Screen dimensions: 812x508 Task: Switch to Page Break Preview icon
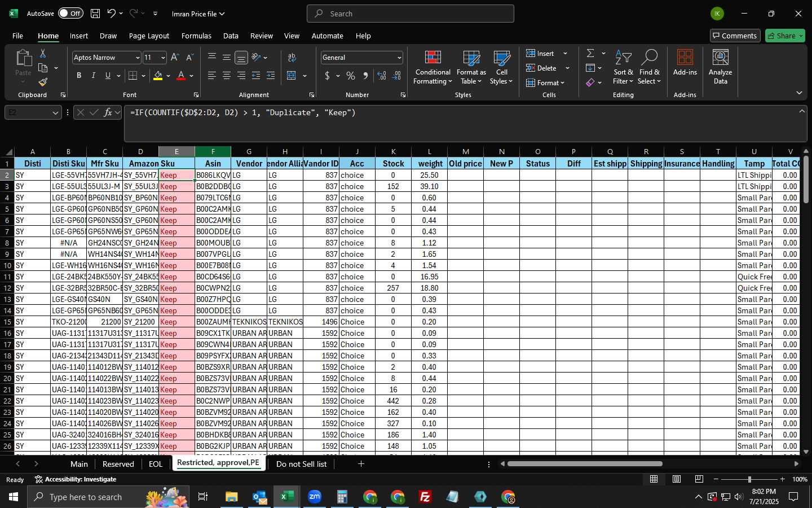pyautogui.click(x=699, y=479)
